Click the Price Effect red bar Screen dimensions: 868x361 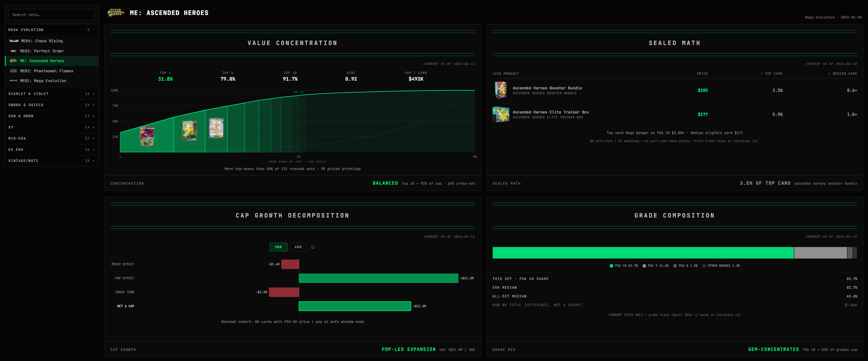pos(290,264)
